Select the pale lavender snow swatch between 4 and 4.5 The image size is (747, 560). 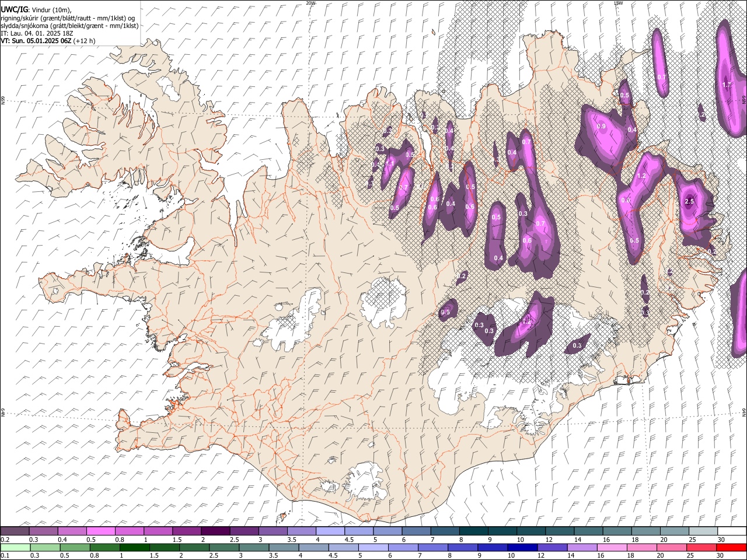[330, 531]
